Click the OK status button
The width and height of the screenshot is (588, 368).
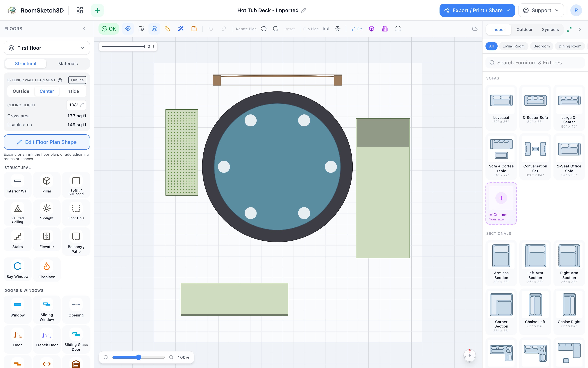coord(109,29)
